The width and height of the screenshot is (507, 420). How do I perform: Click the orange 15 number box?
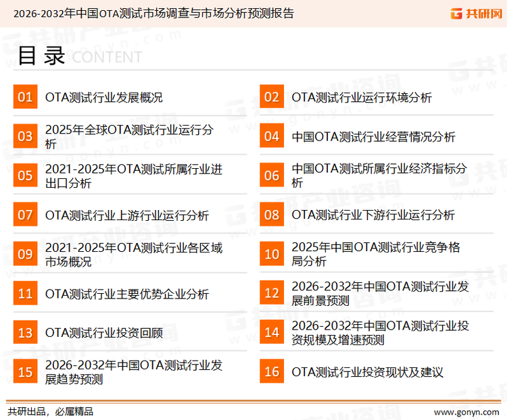click(25, 371)
